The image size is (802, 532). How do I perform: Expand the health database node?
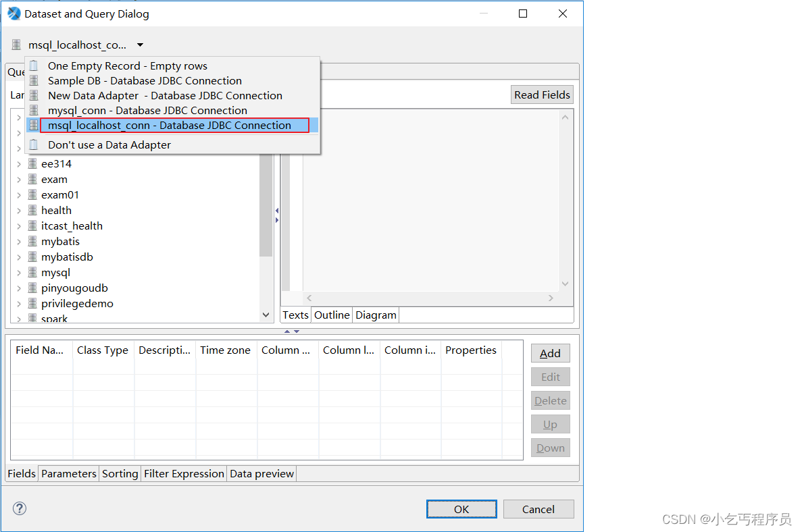19,211
